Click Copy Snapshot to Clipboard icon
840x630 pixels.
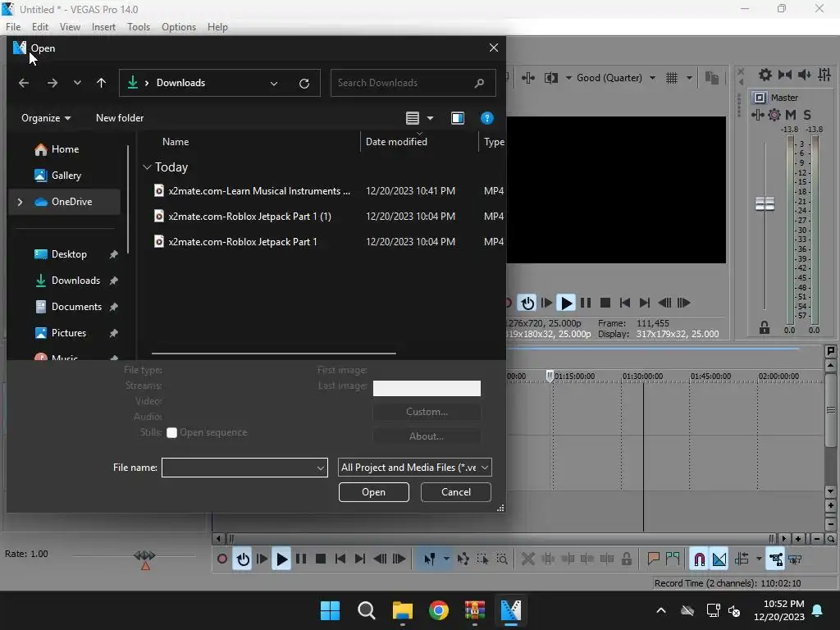pos(712,78)
